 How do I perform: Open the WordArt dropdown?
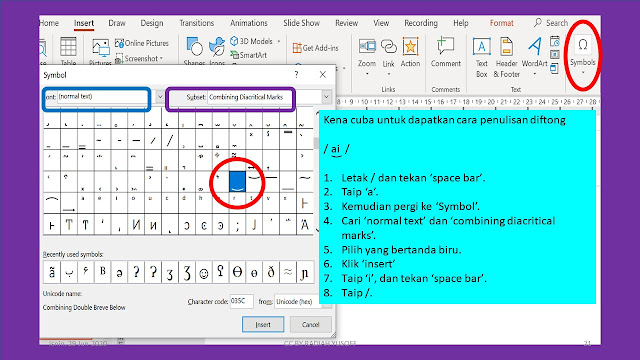535,74
